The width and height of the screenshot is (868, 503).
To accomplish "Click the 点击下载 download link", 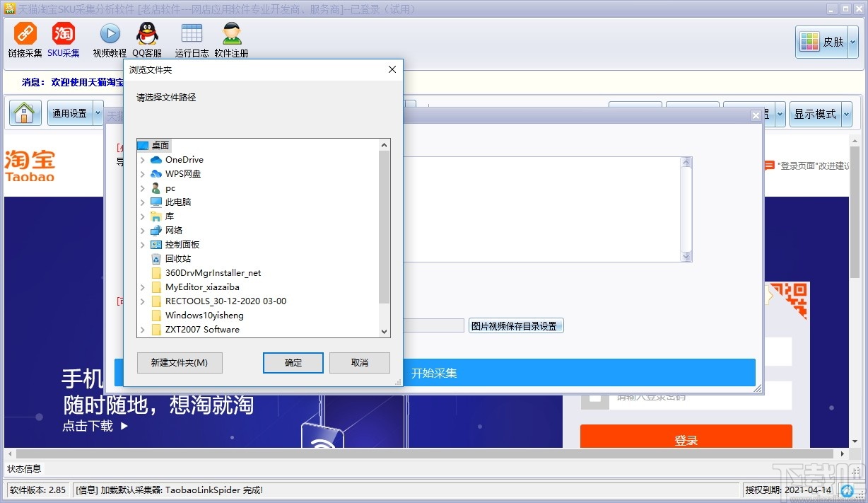I will point(88,426).
